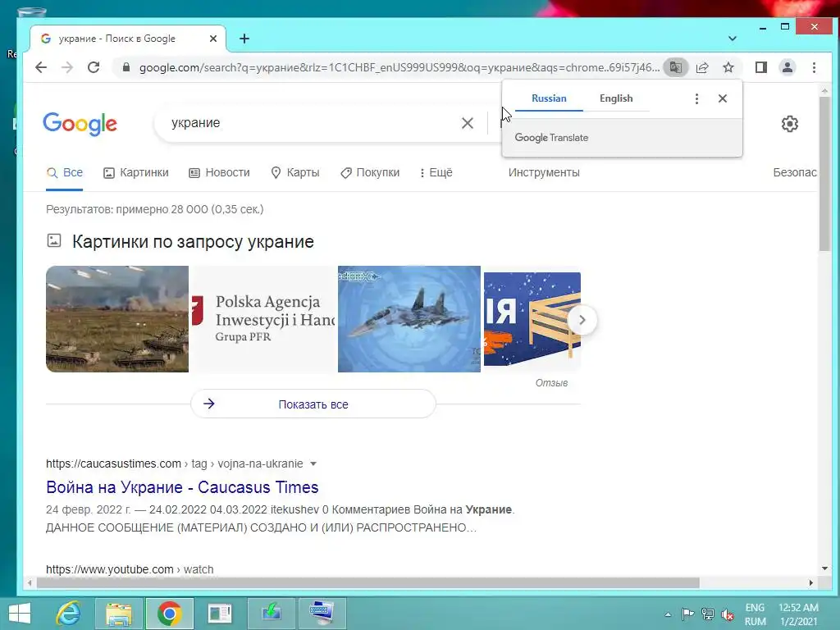The image size is (840, 630).
Task: Launch Internet Explorer from taskbar
Action: (69, 614)
